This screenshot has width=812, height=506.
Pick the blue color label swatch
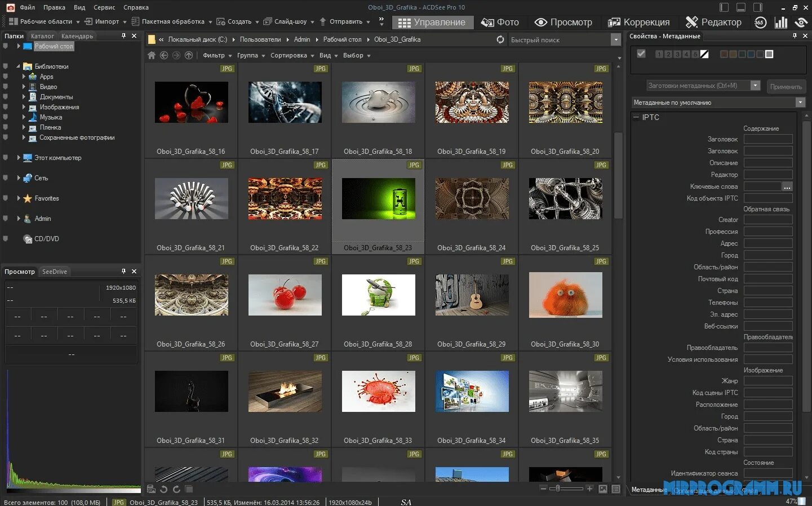click(751, 54)
